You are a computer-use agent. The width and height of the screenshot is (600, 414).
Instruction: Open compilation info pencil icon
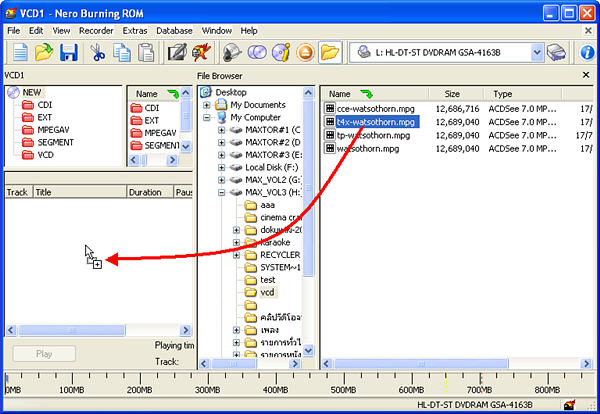tap(178, 52)
